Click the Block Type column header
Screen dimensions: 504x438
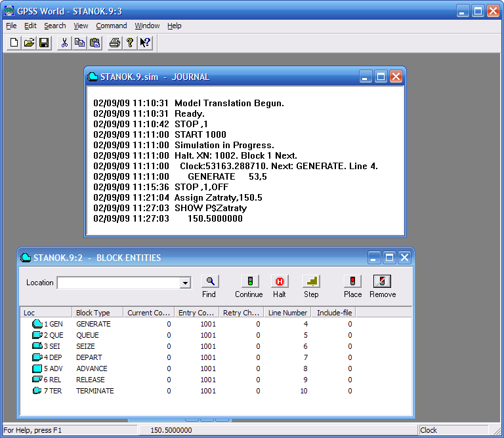[98, 313]
